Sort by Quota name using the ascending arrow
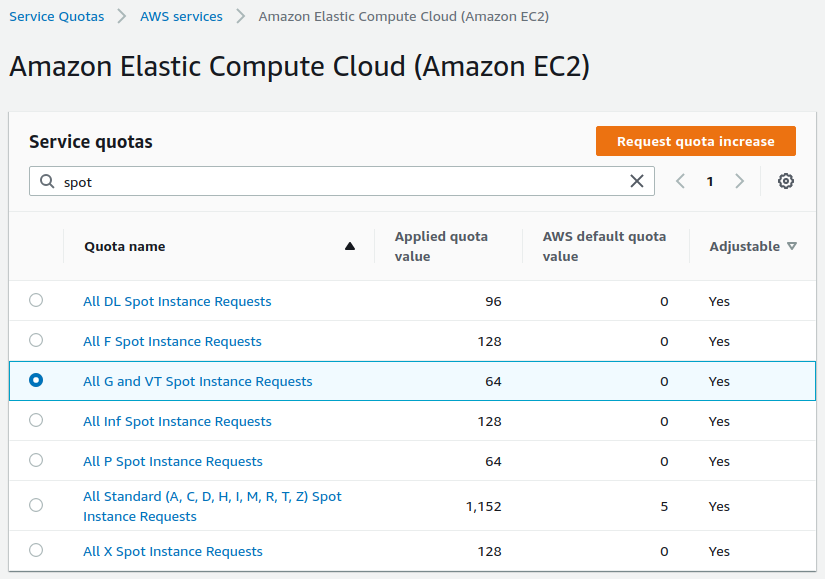The height and width of the screenshot is (579, 825). [350, 246]
